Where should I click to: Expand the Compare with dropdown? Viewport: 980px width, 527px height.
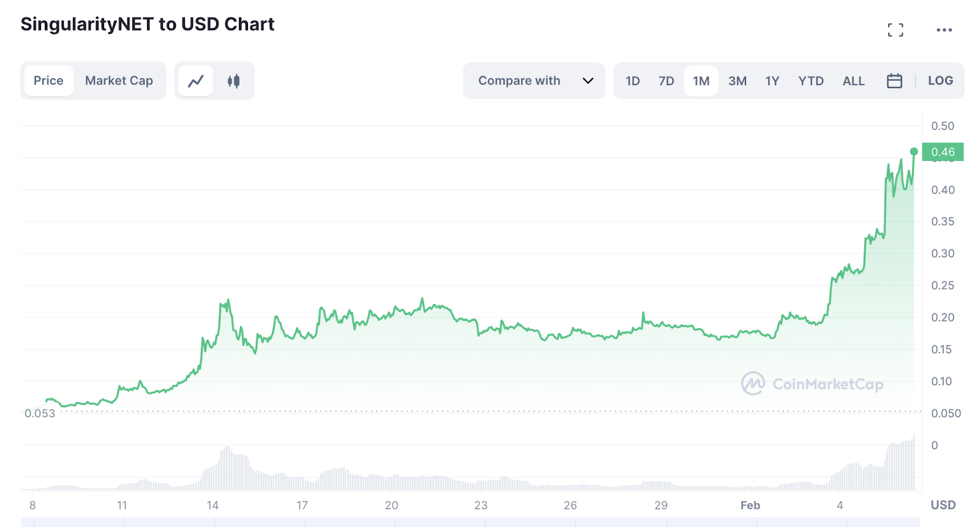pyautogui.click(x=519, y=81)
